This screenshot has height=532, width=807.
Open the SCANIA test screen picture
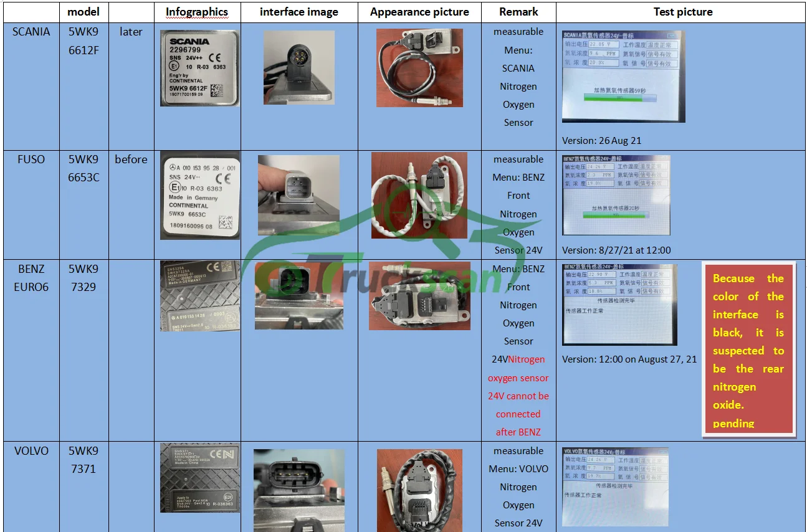[624, 76]
